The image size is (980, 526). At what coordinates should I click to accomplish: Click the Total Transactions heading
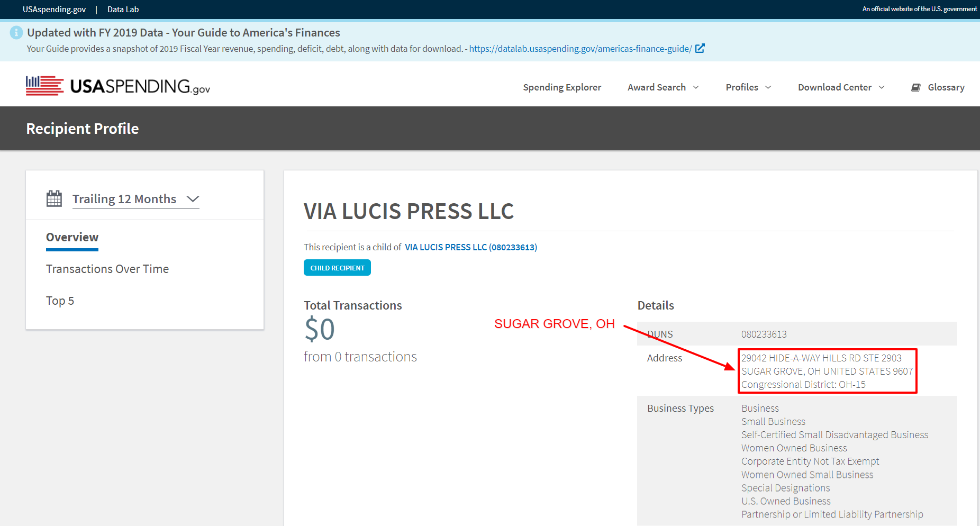click(x=353, y=305)
